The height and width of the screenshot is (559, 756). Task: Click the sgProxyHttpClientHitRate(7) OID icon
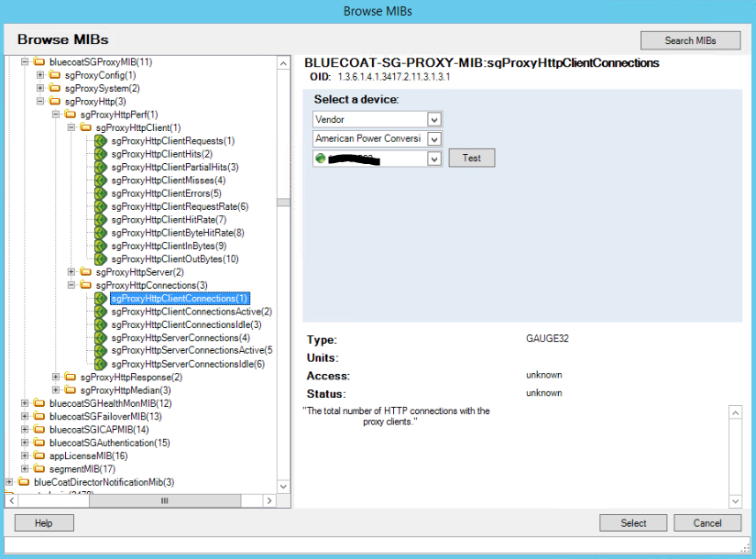click(x=100, y=219)
